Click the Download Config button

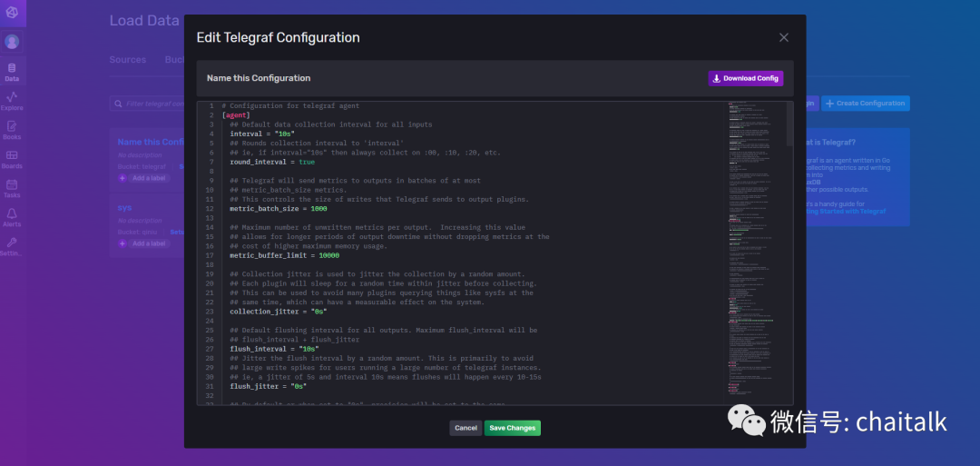745,78
